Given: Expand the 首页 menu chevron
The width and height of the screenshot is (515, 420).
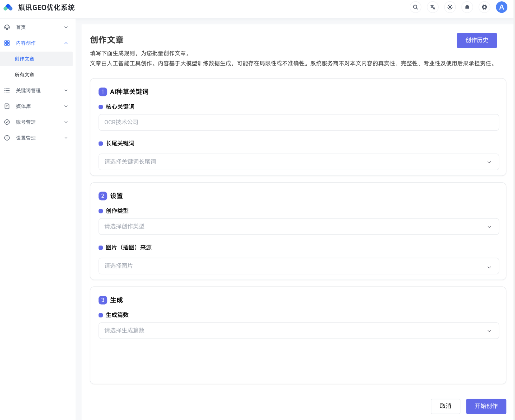Looking at the screenshot, I should [x=66, y=27].
